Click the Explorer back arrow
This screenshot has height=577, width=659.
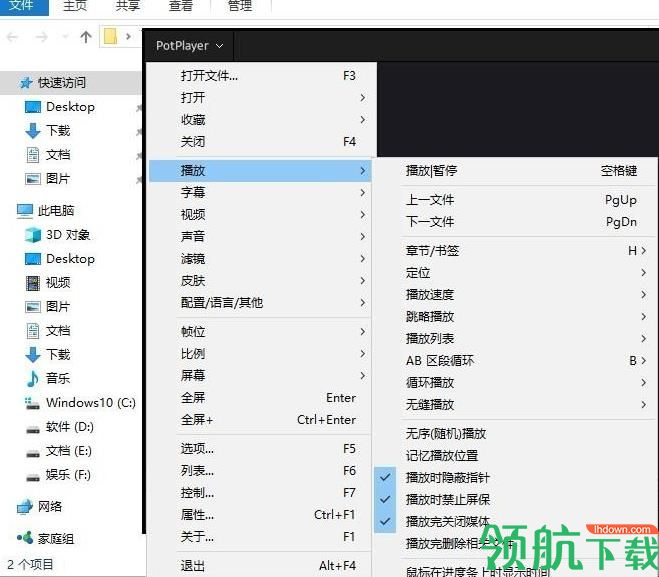[13, 37]
